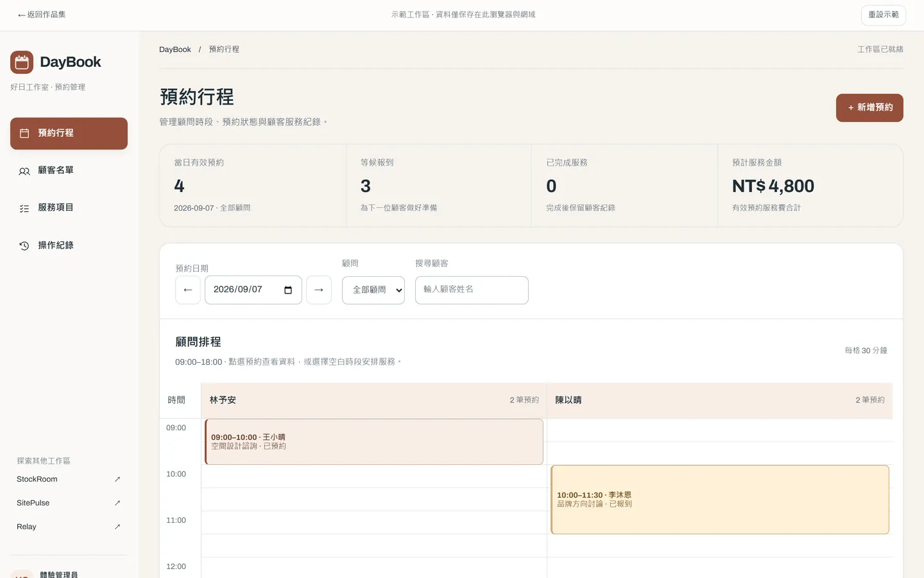This screenshot has height=578, width=924.
Task: Click the 預計服務金額 NT$ 4,800 card
Action: [x=810, y=186]
